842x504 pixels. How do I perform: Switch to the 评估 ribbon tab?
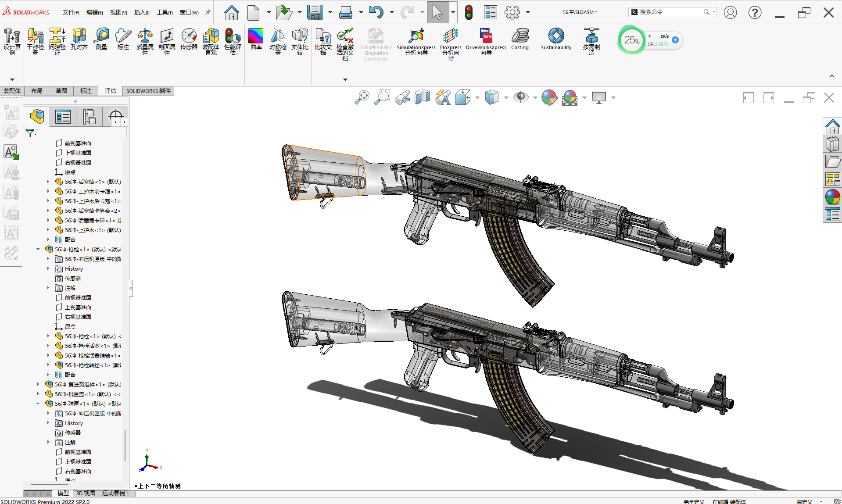(110, 91)
